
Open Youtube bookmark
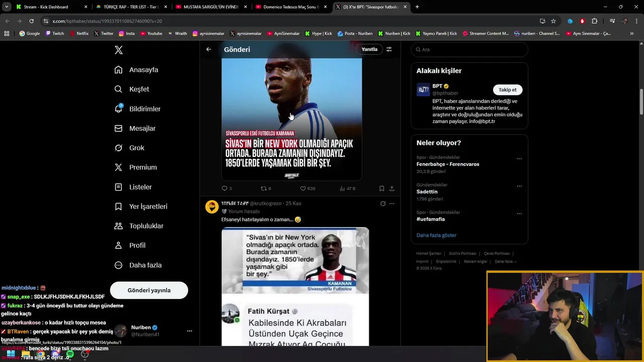[151, 34]
